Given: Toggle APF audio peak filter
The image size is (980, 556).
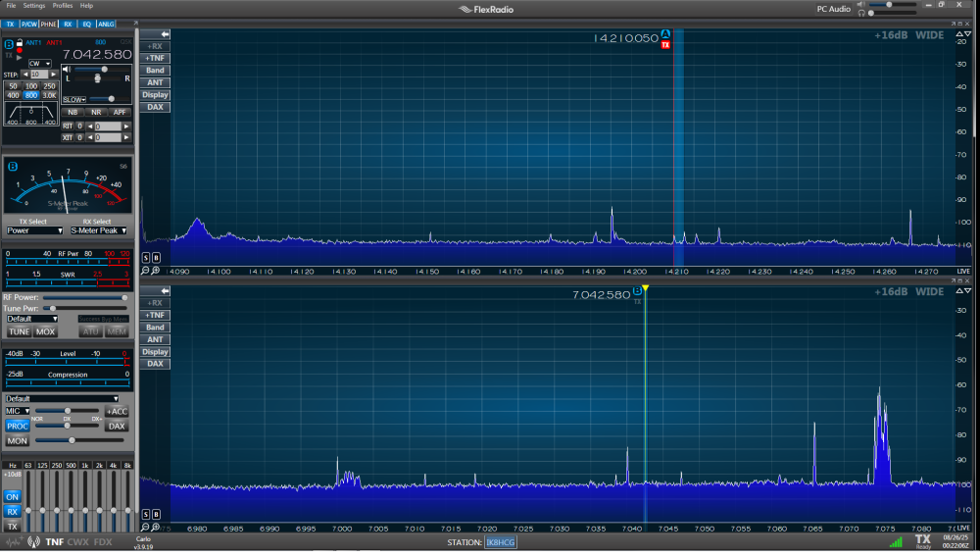Looking at the screenshot, I should click(119, 112).
